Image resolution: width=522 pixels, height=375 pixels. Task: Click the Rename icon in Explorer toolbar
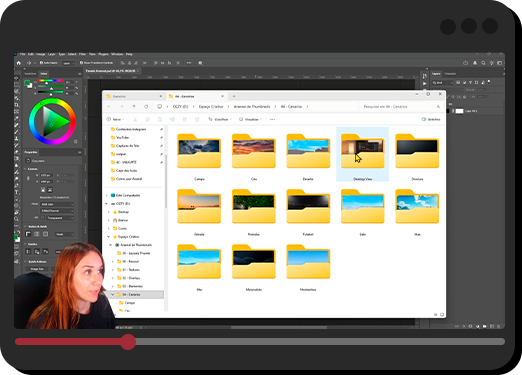(x=172, y=119)
